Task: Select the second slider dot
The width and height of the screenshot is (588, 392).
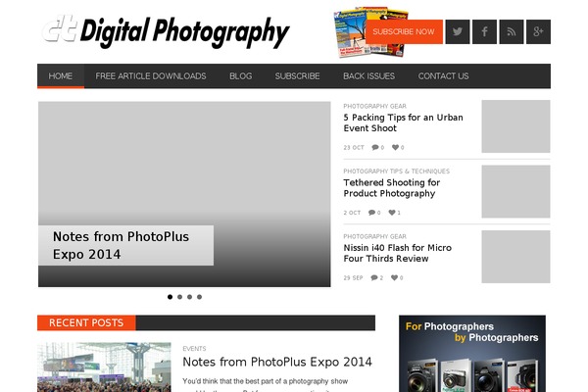Action: (x=179, y=297)
